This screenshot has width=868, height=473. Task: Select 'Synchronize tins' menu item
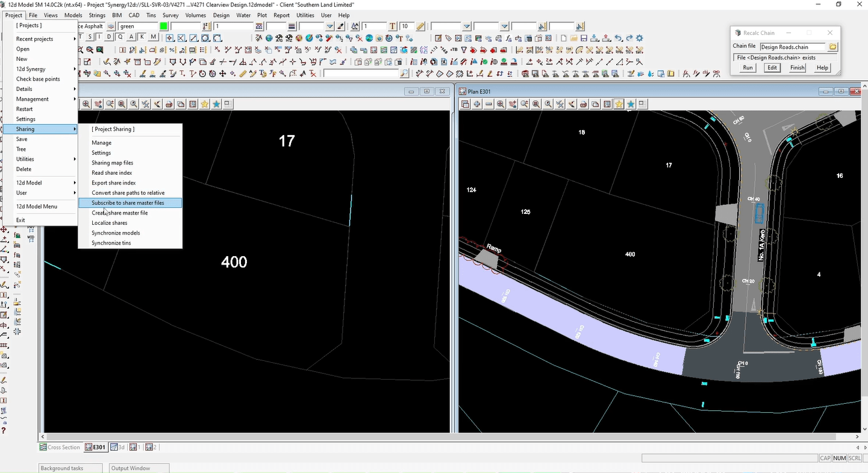tap(130, 243)
